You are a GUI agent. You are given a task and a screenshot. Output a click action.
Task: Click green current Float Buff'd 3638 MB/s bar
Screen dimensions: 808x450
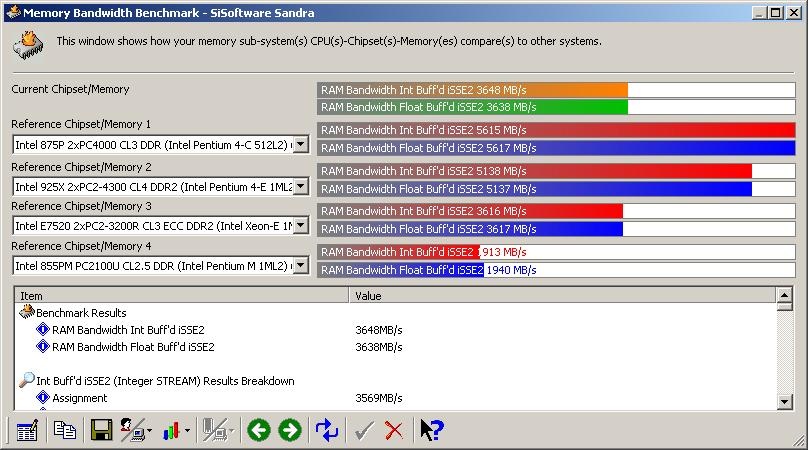click(473, 107)
